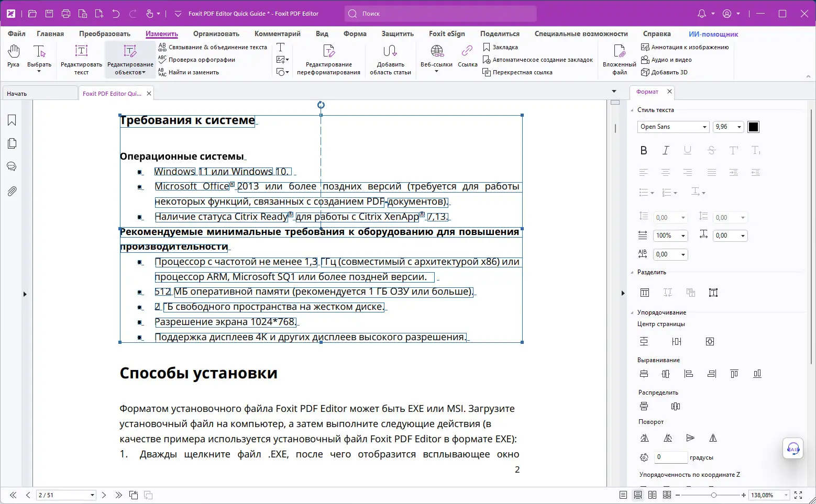Click Добавить 3D in the ribbon
The image size is (816, 504).
pyautogui.click(x=665, y=72)
